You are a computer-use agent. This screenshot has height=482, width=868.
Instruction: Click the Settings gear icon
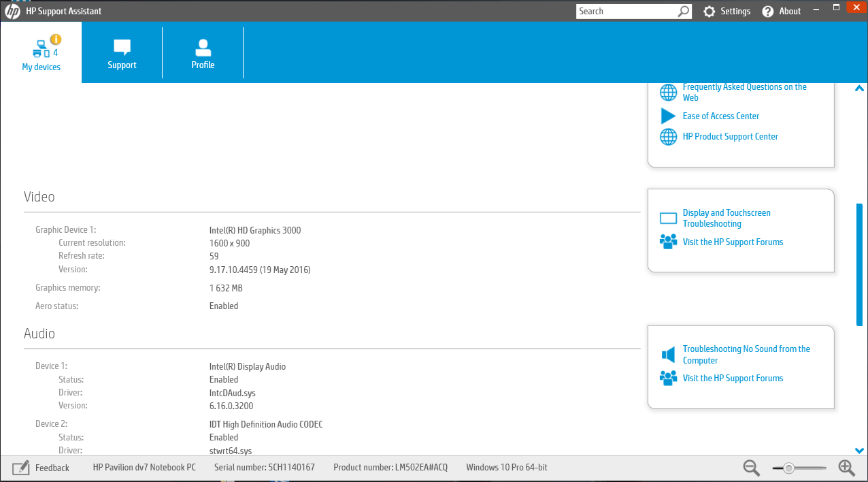709,12
